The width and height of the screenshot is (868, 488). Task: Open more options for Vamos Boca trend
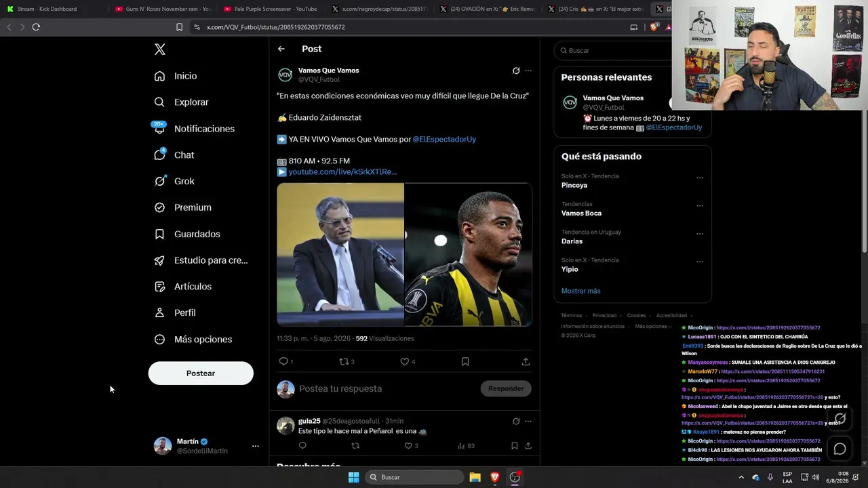point(700,206)
